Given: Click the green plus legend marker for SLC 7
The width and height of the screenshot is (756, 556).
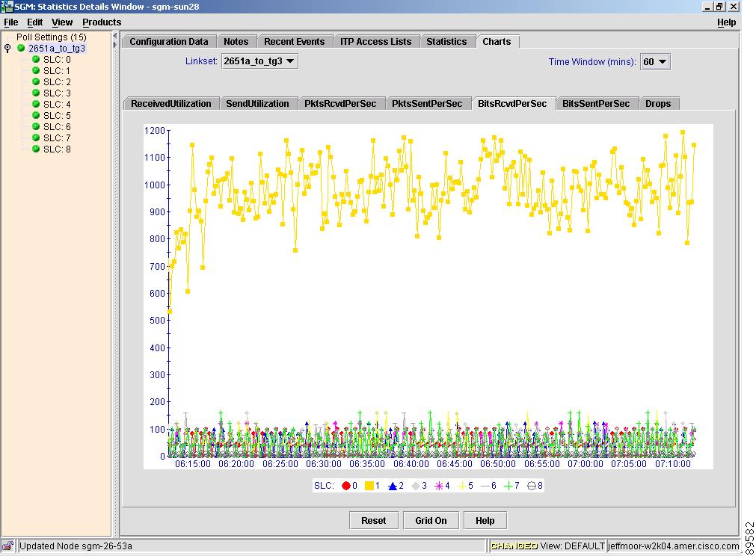Looking at the screenshot, I should click(508, 486).
